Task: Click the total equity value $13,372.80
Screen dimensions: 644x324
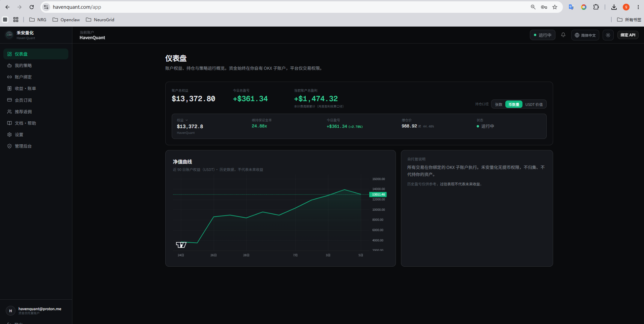Action: pos(193,99)
